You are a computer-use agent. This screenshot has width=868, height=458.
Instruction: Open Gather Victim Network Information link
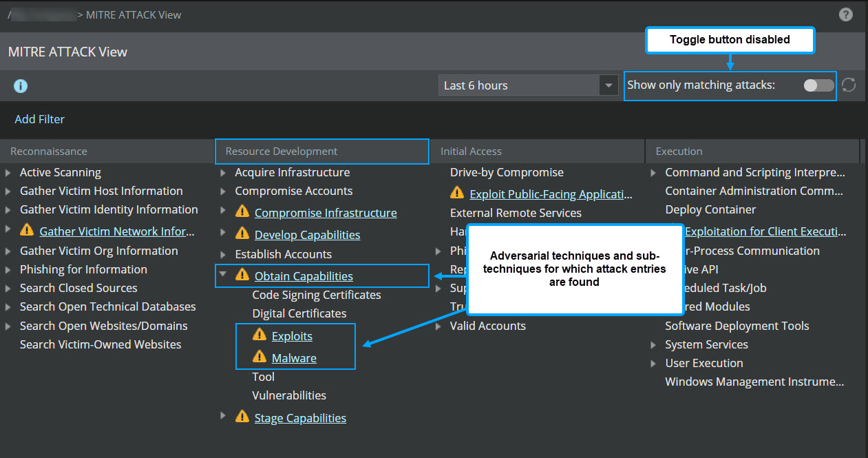[117, 231]
